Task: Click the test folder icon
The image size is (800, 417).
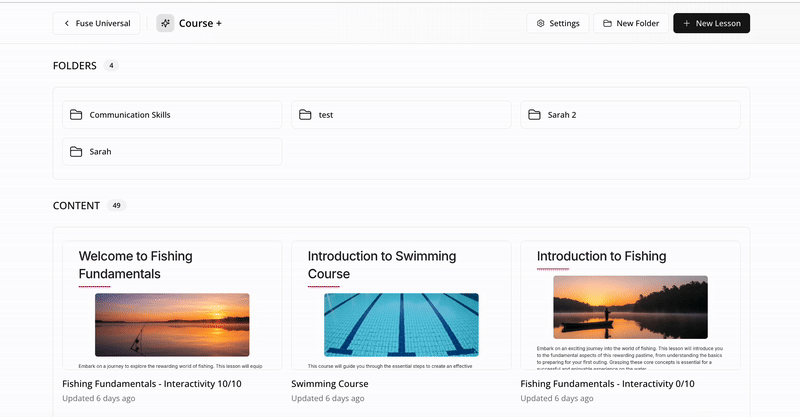Action: pos(305,115)
